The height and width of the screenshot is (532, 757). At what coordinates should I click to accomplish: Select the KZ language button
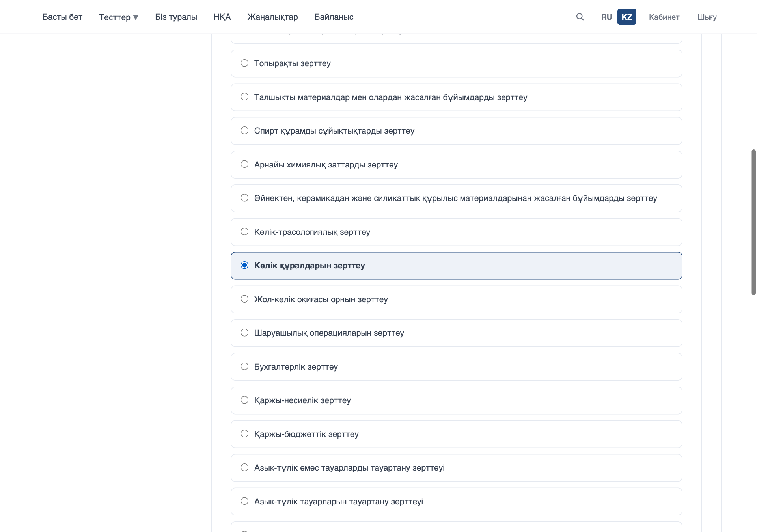(x=626, y=17)
